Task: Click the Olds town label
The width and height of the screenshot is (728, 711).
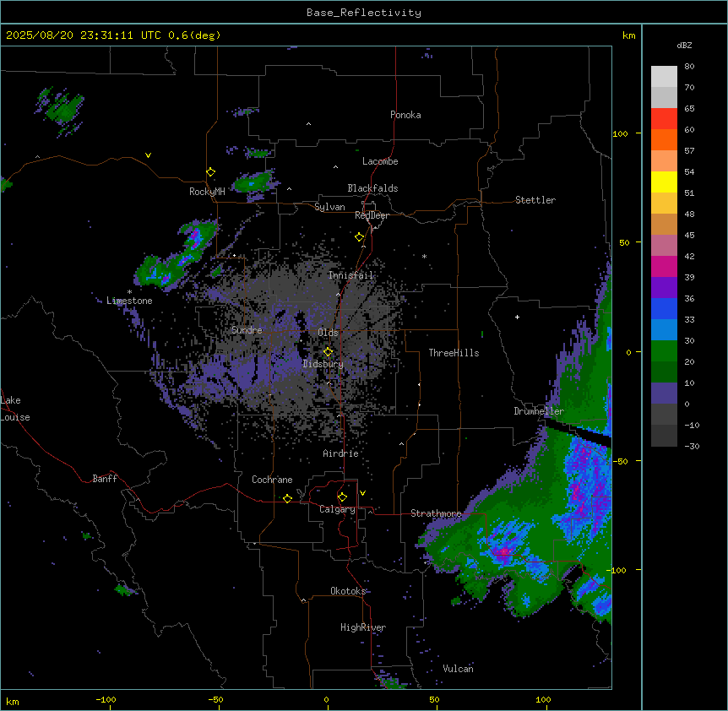Action: point(328,333)
